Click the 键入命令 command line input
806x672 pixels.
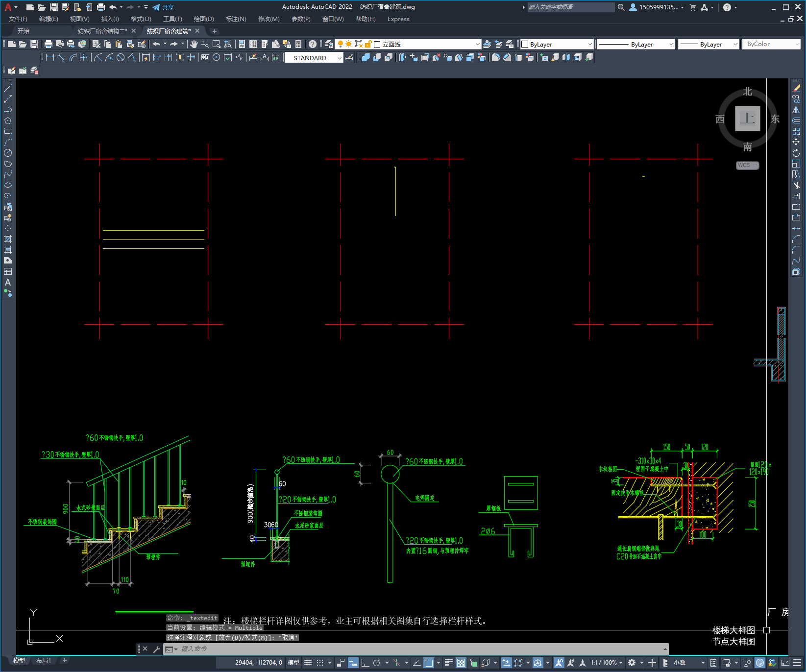415,649
